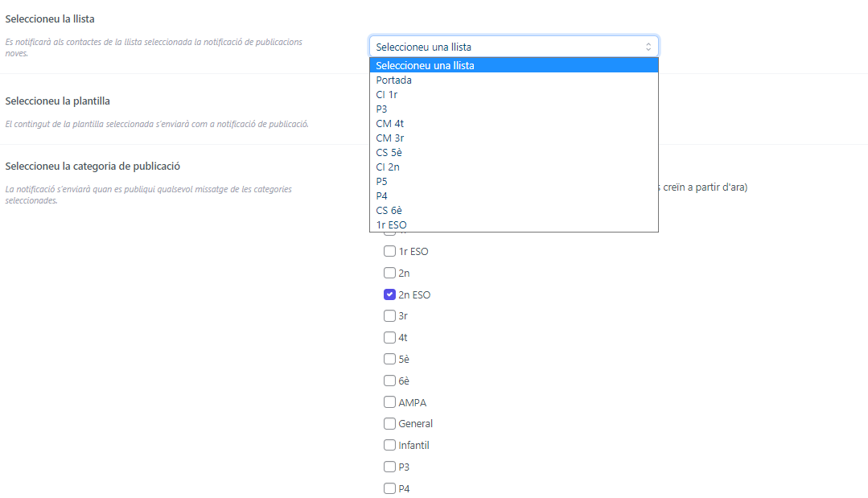Choose '1r ESO' from dropdown options

(392, 225)
